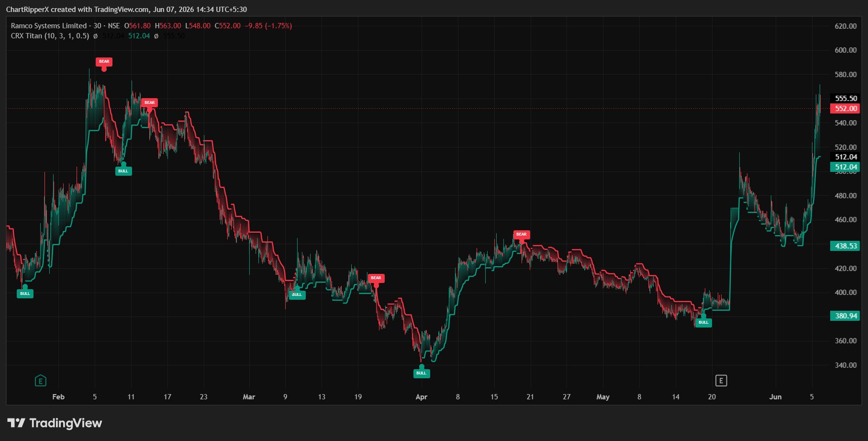Click the 23 date label on the time axis
This screenshot has width=868, height=441.
point(204,397)
